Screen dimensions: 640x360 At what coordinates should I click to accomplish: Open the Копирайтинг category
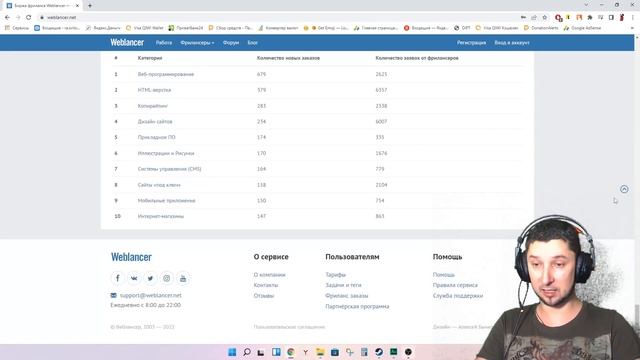point(153,106)
